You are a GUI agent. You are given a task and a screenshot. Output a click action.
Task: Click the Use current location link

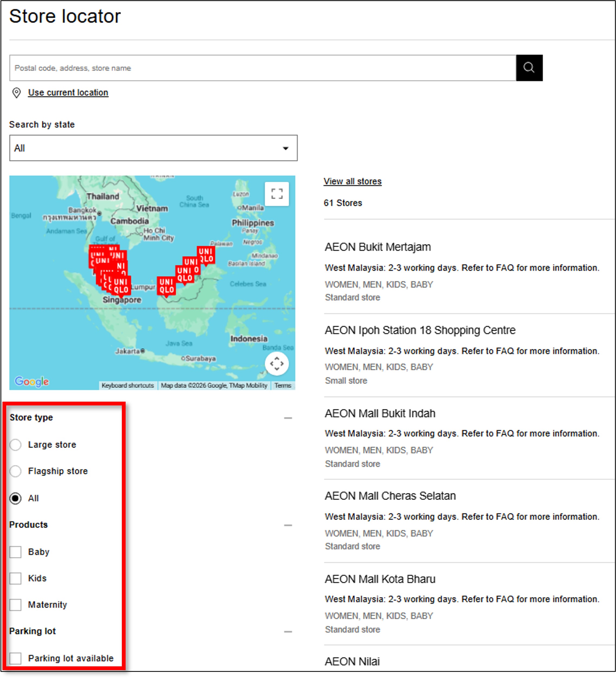pos(68,93)
